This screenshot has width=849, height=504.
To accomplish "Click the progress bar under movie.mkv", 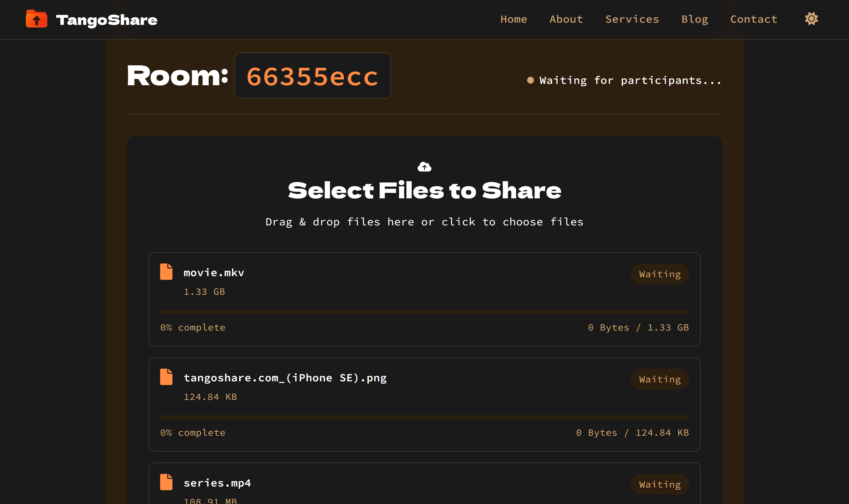I will [x=424, y=311].
